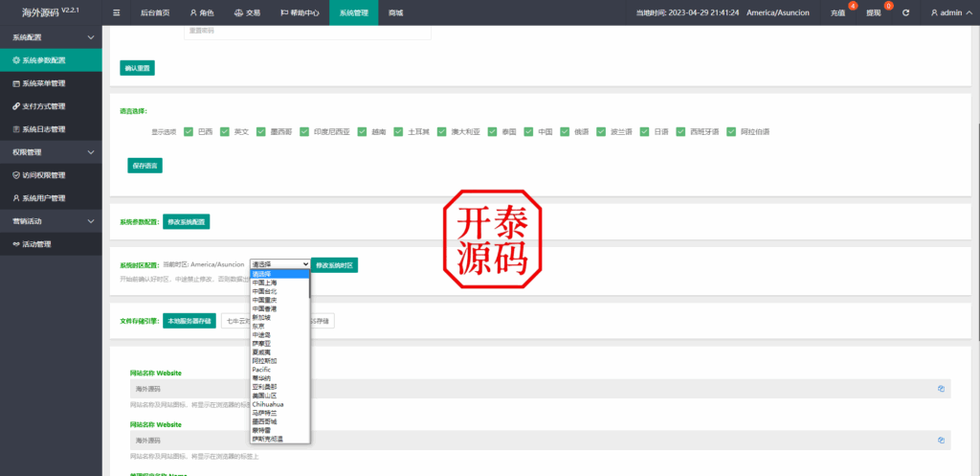The height and width of the screenshot is (476, 980).
Task: Open 活动管理 in the sidebar
Action: [51, 244]
